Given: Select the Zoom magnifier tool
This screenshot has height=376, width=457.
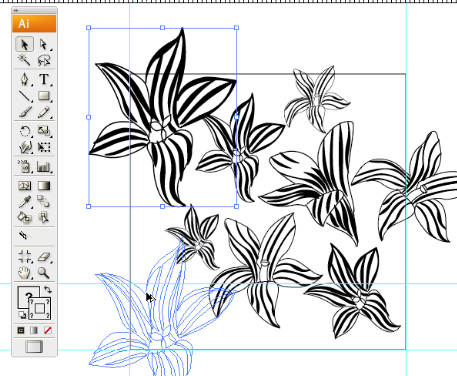Looking at the screenshot, I should (x=44, y=273).
